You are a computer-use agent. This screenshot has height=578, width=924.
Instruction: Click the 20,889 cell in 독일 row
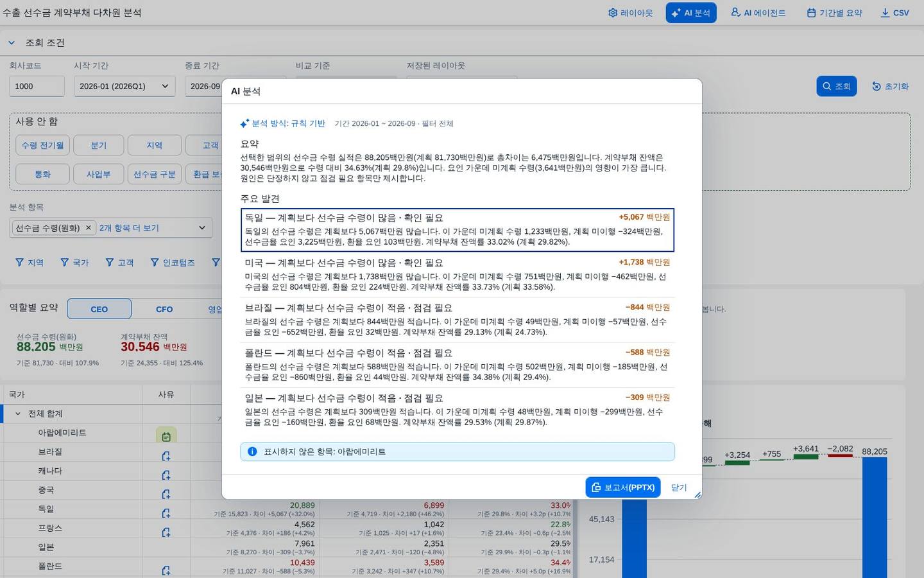[x=302, y=505]
